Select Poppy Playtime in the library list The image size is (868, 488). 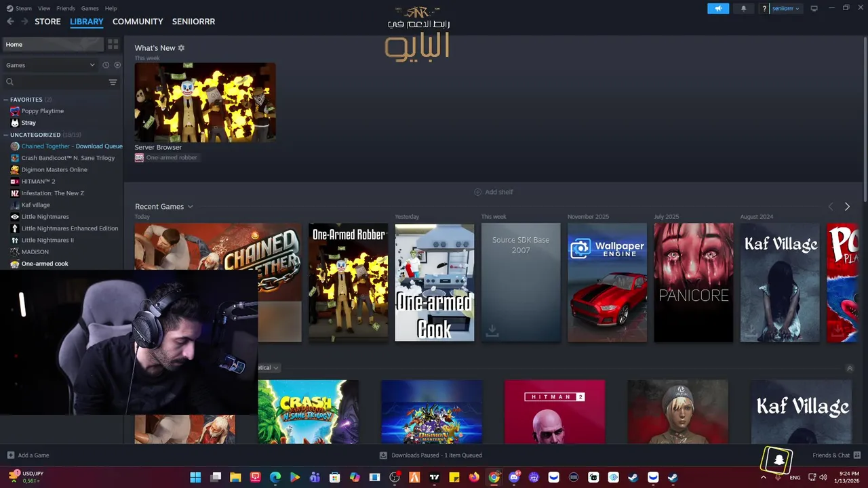click(42, 111)
